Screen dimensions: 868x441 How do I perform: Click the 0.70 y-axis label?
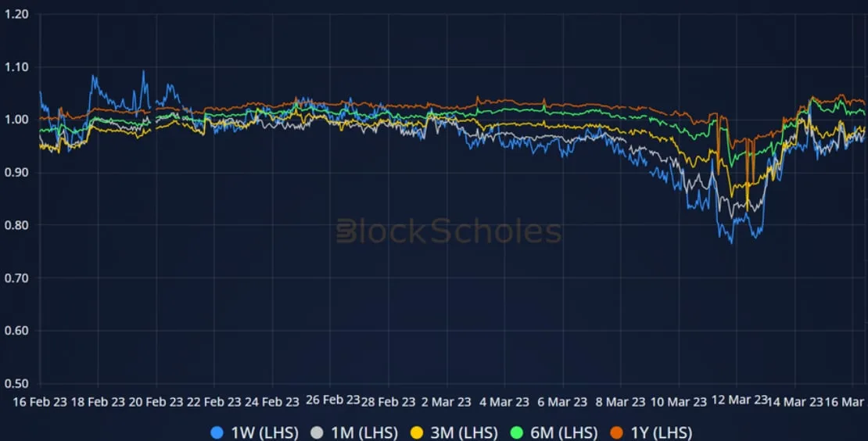[16, 278]
